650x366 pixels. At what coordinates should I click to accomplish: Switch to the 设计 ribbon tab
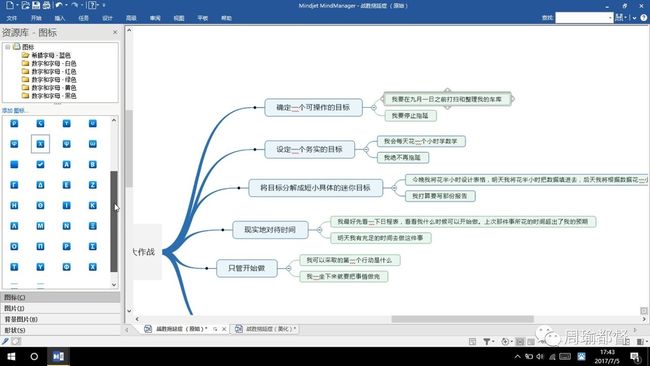click(x=107, y=18)
